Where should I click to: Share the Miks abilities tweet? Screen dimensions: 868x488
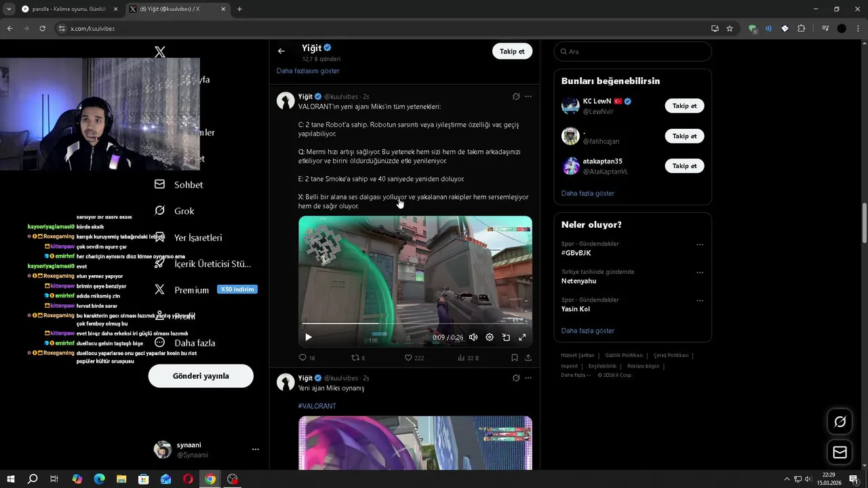point(528,358)
